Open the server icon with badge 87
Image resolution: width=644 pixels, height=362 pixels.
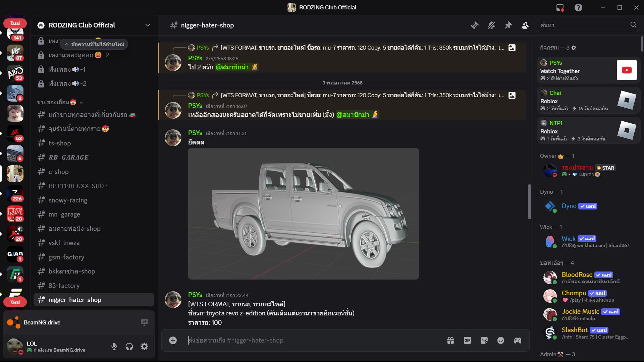click(x=15, y=53)
